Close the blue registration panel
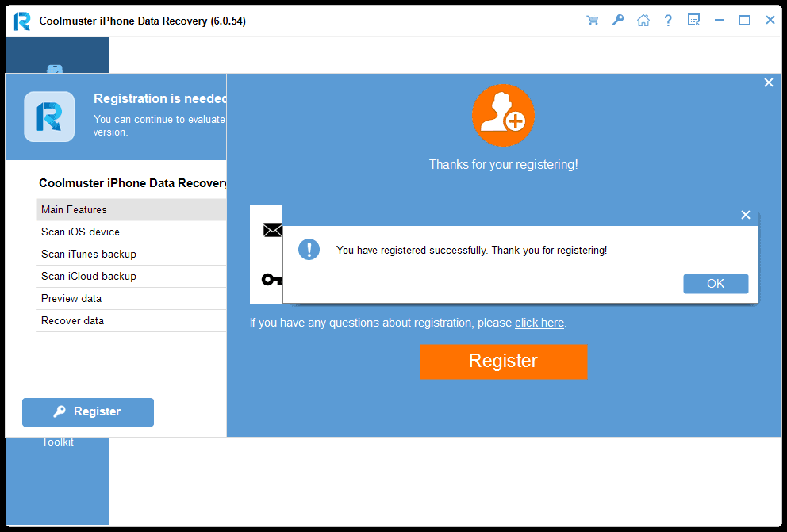The image size is (787, 532). point(769,82)
